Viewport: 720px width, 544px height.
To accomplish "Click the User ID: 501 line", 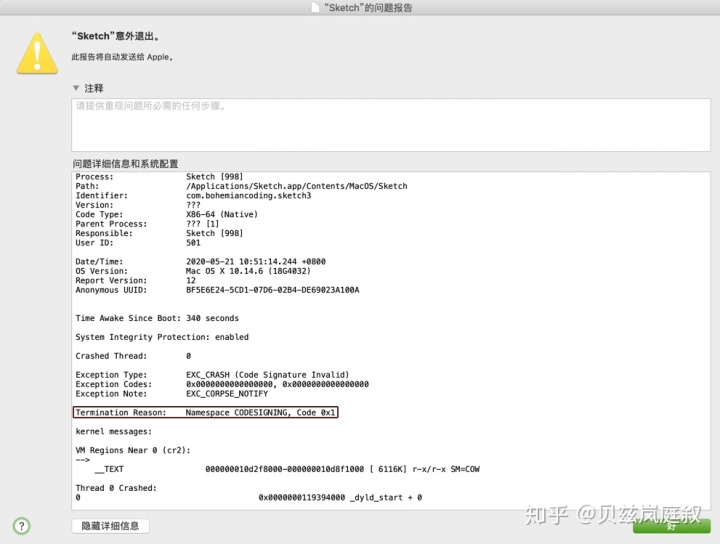I will [138, 243].
